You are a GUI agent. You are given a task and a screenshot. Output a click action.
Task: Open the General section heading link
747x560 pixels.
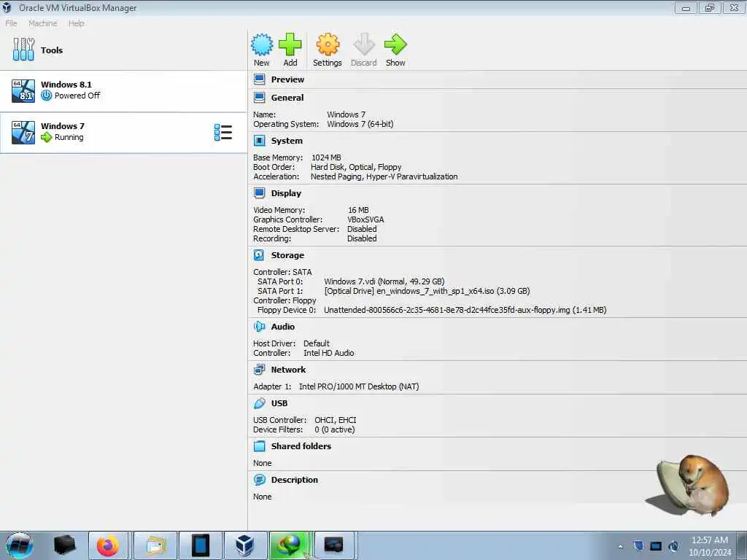tap(287, 98)
